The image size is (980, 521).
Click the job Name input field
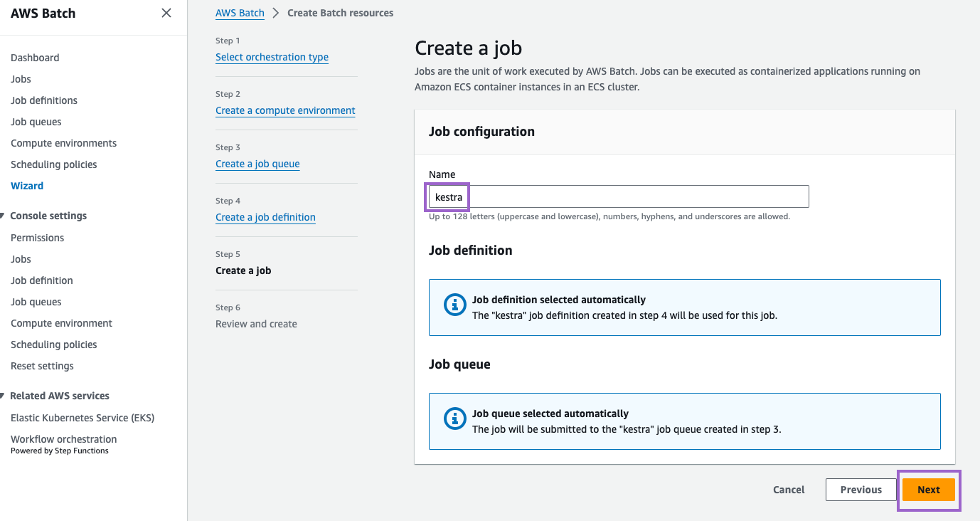(x=618, y=196)
